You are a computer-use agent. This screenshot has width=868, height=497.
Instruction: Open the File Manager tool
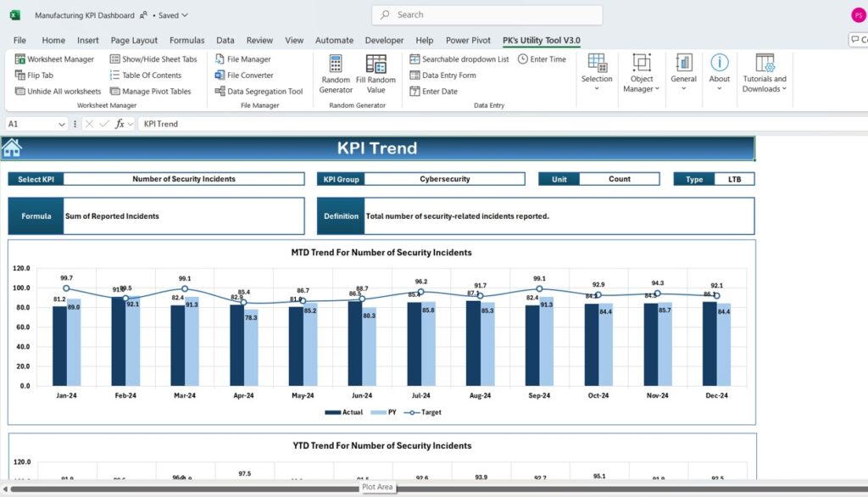click(x=243, y=59)
